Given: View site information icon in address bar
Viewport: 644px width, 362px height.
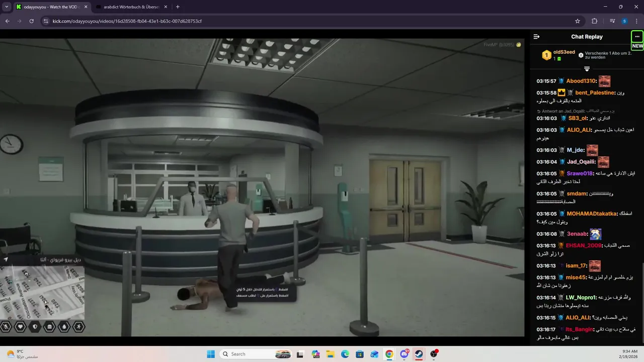Looking at the screenshot, I should click(x=46, y=21).
